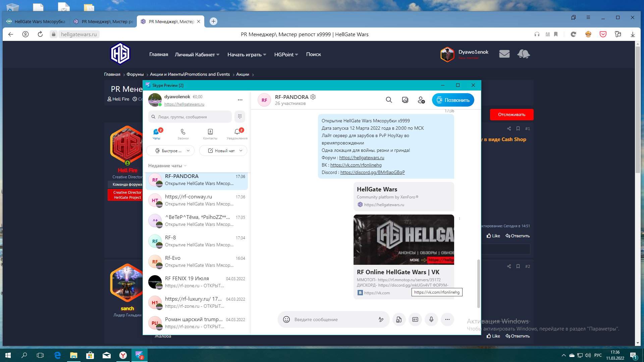Screen dimensions: 644x362
Task: Click Ответить on forum post #1
Action: pyautogui.click(x=518, y=236)
